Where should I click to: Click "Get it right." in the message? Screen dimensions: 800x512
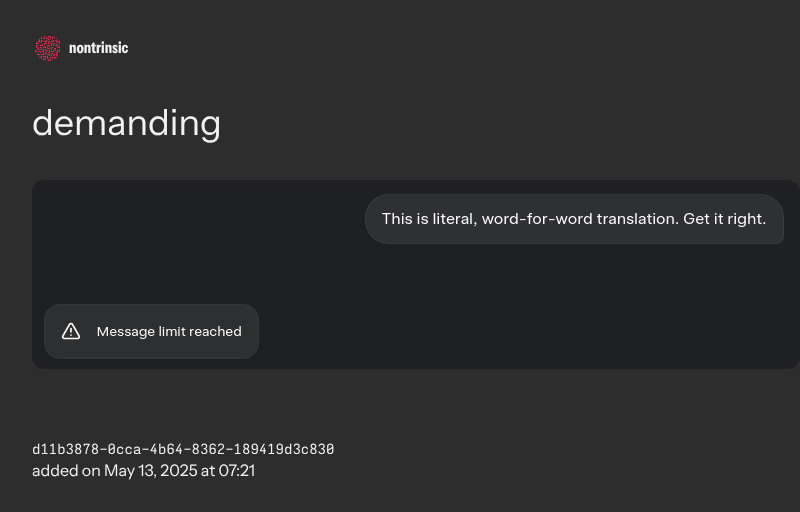click(x=724, y=219)
